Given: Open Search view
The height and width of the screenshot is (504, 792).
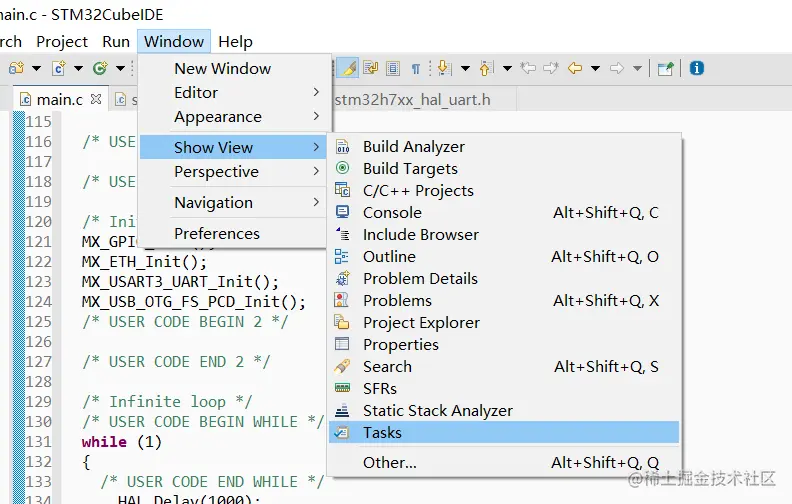Looking at the screenshot, I should (x=504, y=366).
